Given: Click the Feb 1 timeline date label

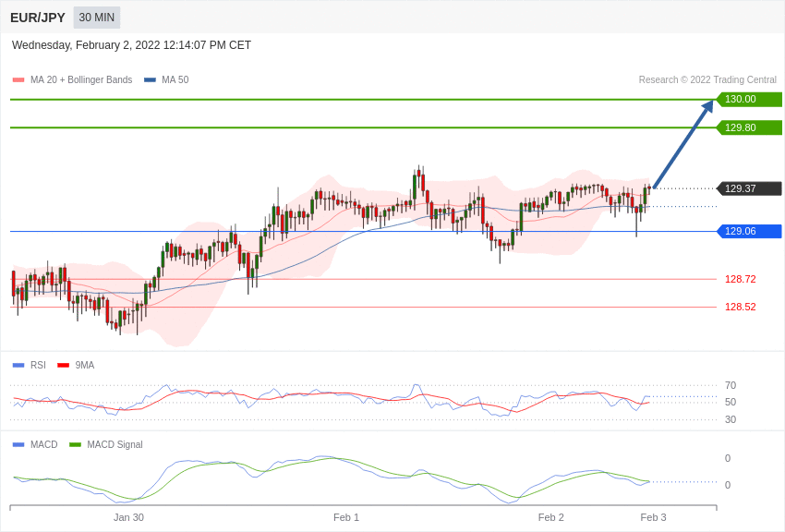Looking at the screenshot, I should [x=346, y=517].
